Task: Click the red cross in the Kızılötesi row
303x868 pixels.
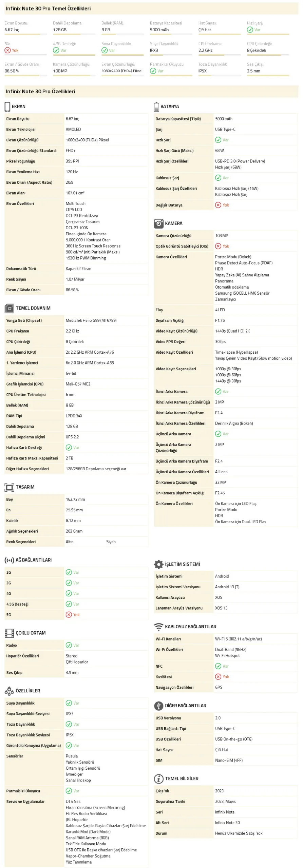Action: (218, 677)
